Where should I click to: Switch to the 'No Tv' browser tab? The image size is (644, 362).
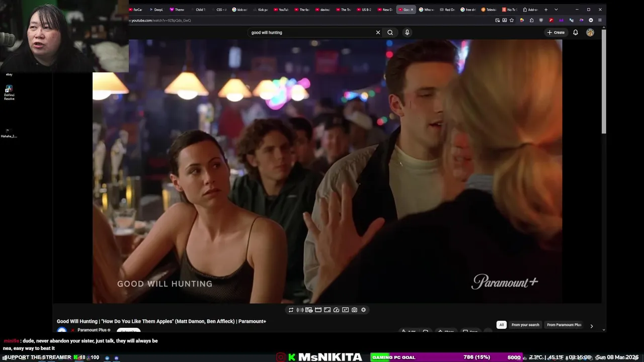pyautogui.click(x=510, y=10)
